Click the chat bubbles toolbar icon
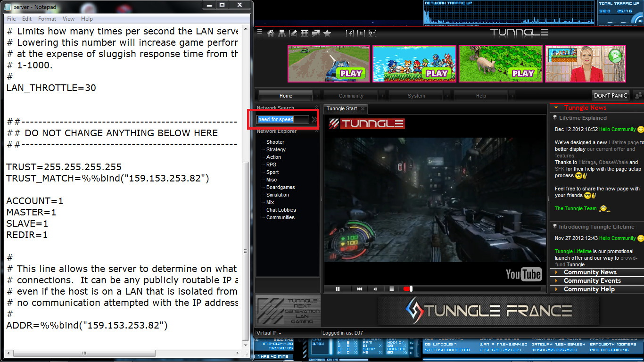The image size is (644, 362). point(316,33)
